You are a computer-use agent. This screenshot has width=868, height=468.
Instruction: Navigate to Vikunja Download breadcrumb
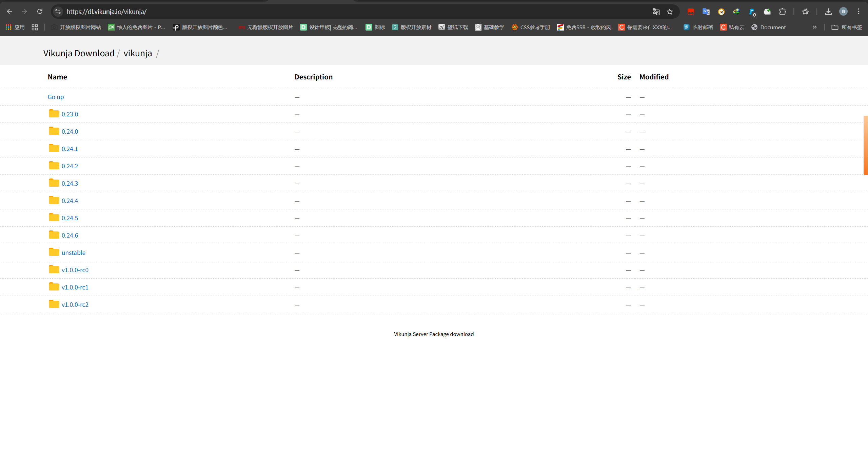click(79, 53)
